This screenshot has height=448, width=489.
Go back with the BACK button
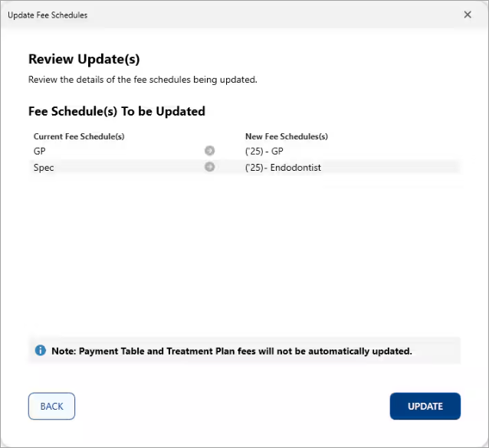coord(51,406)
